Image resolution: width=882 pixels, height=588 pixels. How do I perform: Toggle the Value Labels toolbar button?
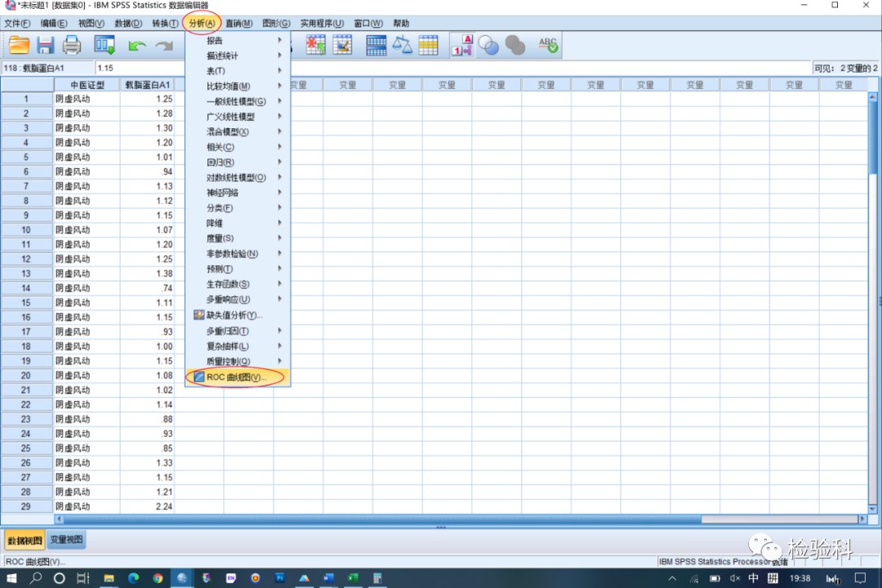[462, 46]
